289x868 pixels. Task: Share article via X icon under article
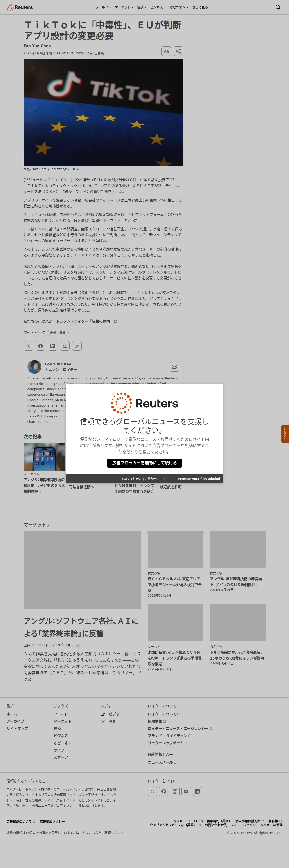29,346
